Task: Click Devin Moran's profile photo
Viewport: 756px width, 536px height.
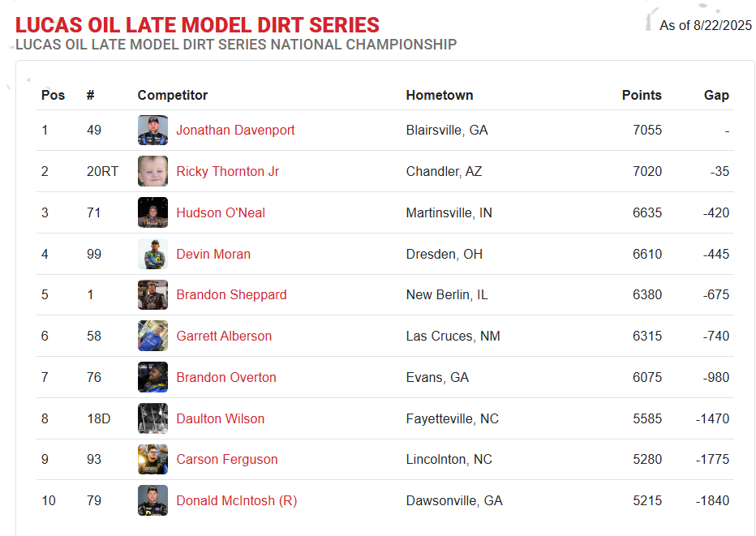Action: pyautogui.click(x=152, y=254)
